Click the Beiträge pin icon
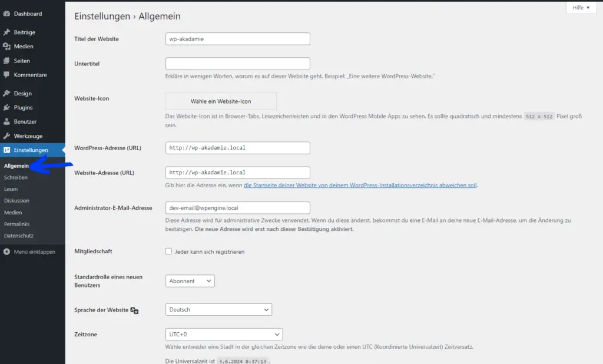Image resolution: width=603 pixels, height=364 pixels. [x=6, y=32]
